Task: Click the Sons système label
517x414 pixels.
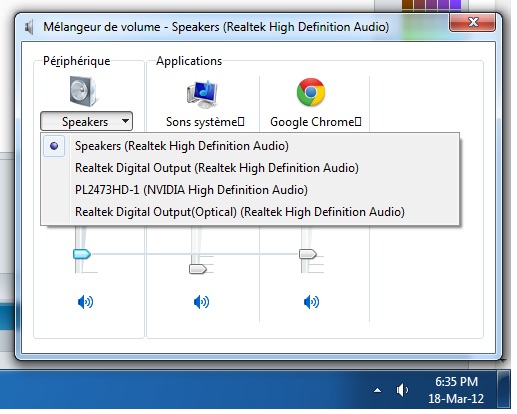Action: click(x=205, y=122)
